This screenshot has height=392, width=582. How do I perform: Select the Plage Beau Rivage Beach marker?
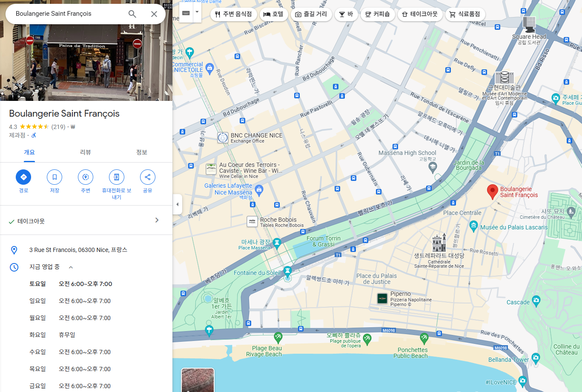pyautogui.click(x=278, y=338)
